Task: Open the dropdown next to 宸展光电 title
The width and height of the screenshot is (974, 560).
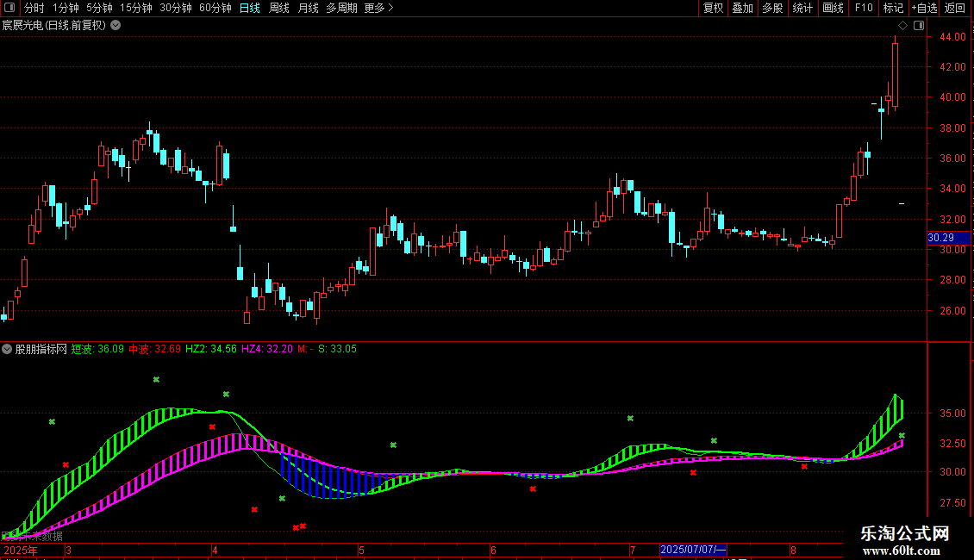Action: pyautogui.click(x=116, y=26)
